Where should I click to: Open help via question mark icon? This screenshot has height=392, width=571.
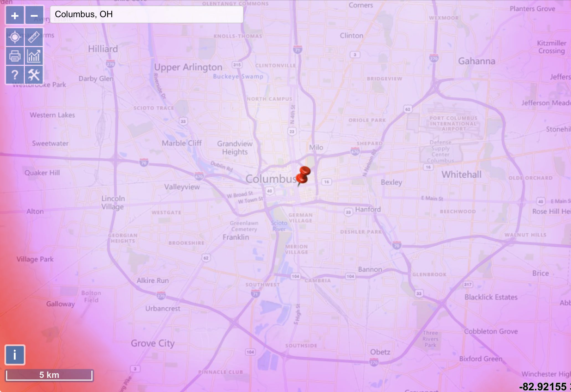(15, 75)
